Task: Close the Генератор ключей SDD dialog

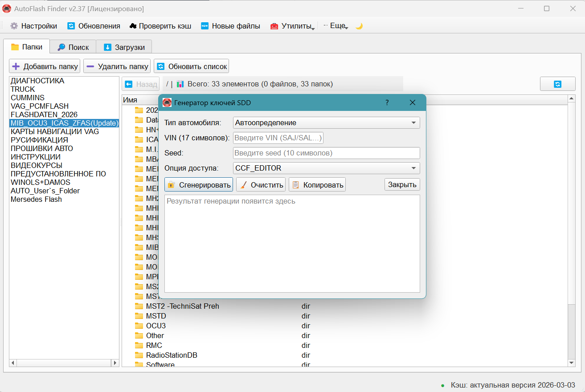Action: [x=413, y=102]
